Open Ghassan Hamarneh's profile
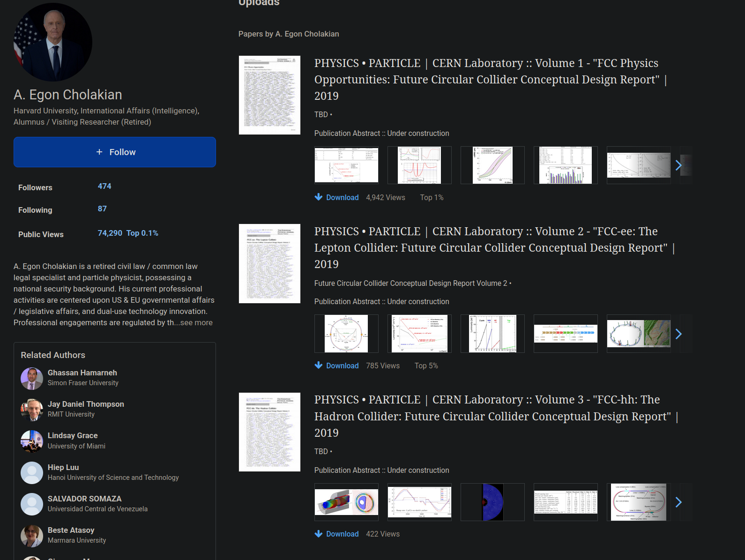Screen dimensions: 745x560 [82, 373]
